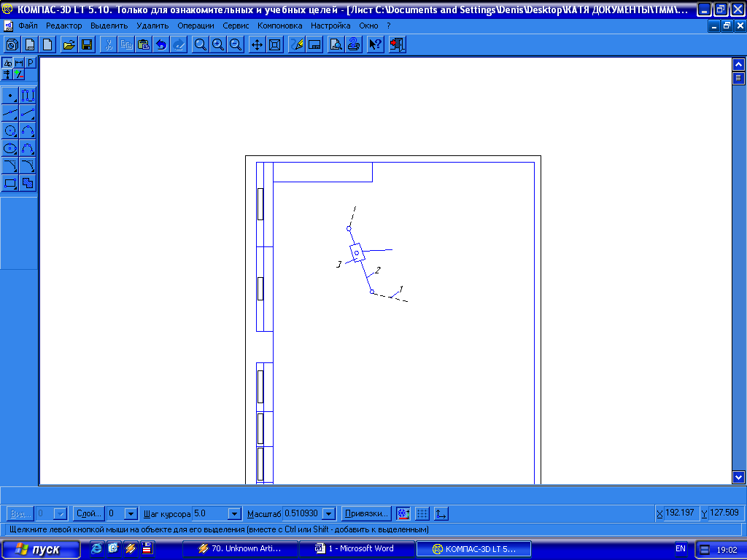Click the exit door icon
The width and height of the screenshot is (747, 560).
(397, 44)
